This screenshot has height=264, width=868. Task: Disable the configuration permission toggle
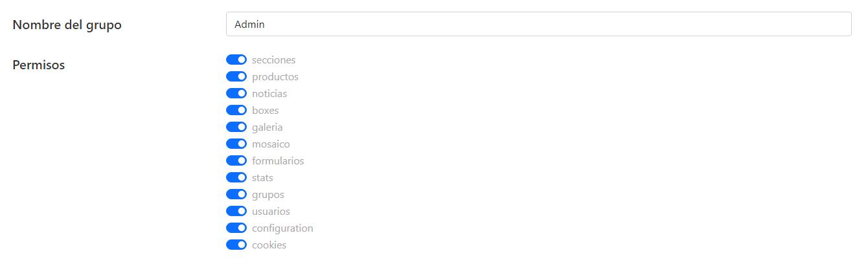click(x=236, y=228)
